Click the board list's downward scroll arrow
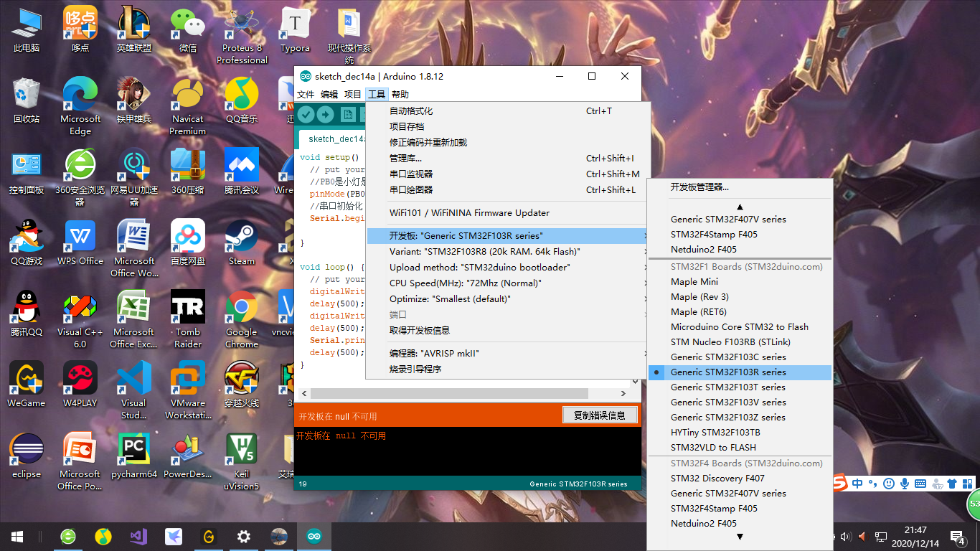The height and width of the screenshot is (551, 980). [740, 537]
